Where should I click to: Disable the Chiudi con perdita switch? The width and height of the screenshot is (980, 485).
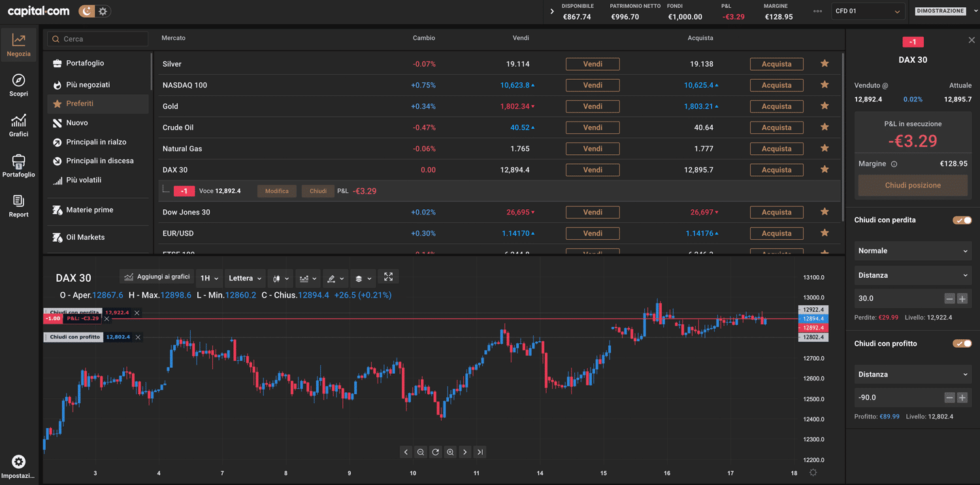coord(962,220)
